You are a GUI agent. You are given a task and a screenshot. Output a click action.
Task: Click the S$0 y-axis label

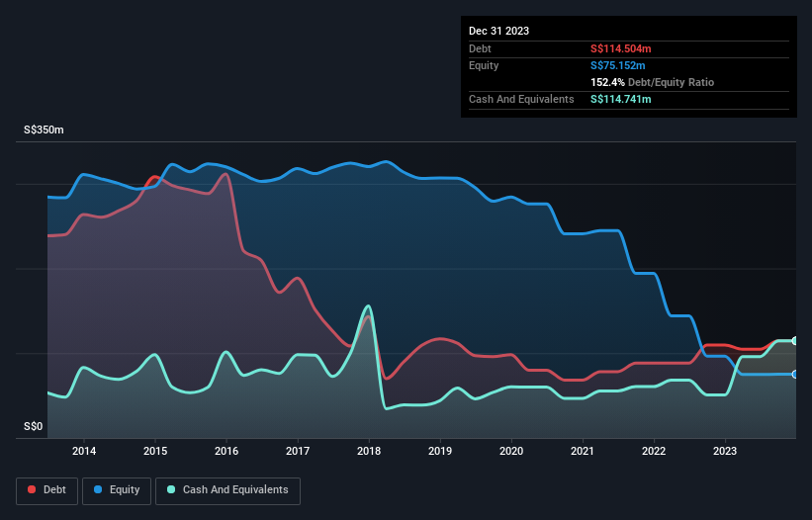[34, 427]
